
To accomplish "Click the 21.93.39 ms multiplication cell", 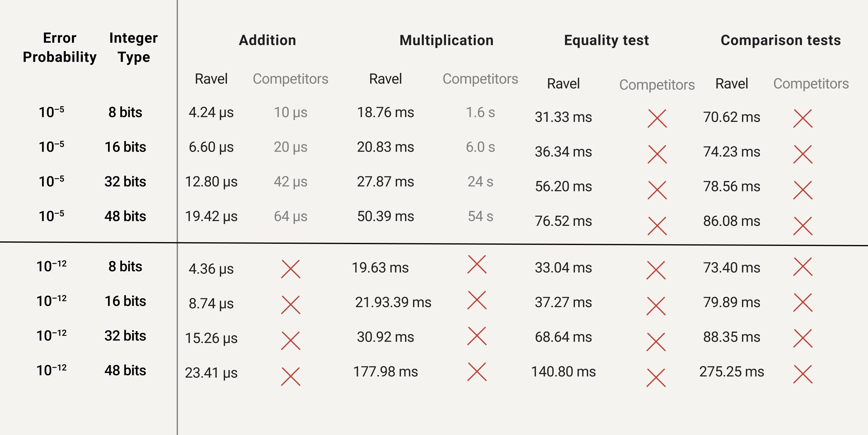I will 393,302.
